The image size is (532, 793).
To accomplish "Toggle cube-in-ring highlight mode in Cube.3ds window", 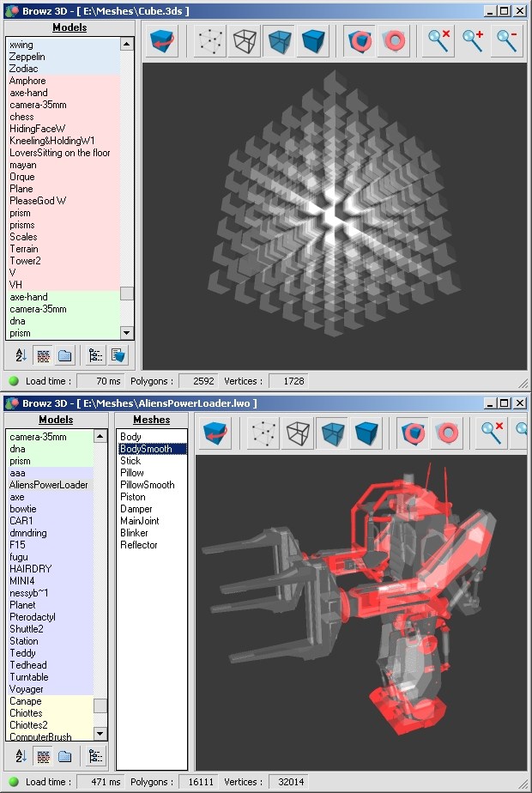I will click(x=360, y=40).
